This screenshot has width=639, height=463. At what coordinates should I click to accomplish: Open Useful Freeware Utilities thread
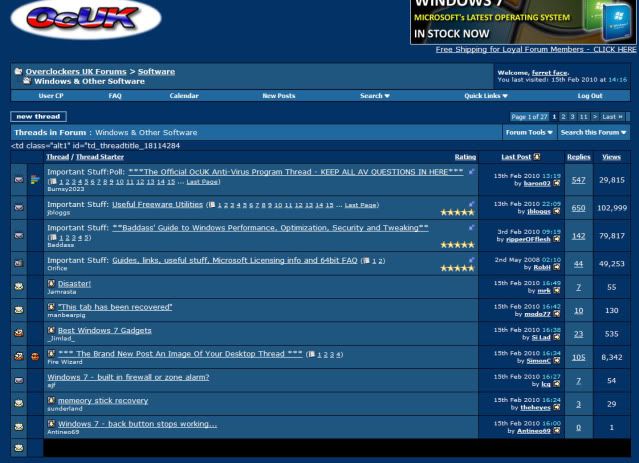coord(157,205)
